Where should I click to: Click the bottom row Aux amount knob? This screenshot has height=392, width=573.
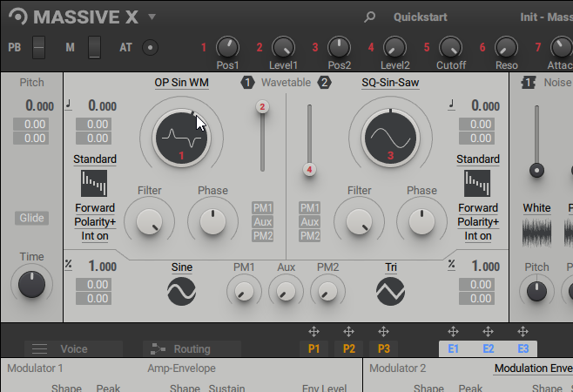pyautogui.click(x=286, y=292)
